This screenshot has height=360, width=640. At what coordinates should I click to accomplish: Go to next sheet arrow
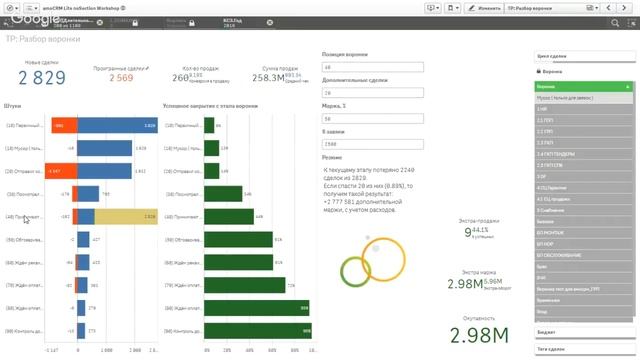624,8
